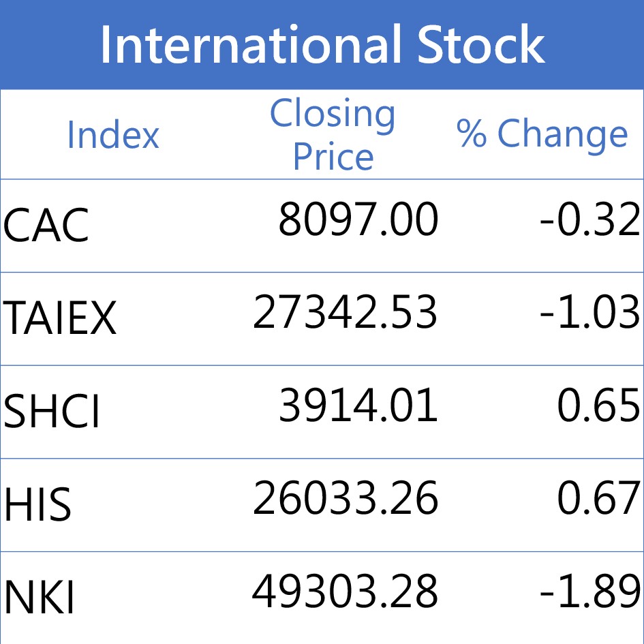The image size is (644, 644).
Task: Click NKI percent change -1.89
Action: [x=589, y=592]
